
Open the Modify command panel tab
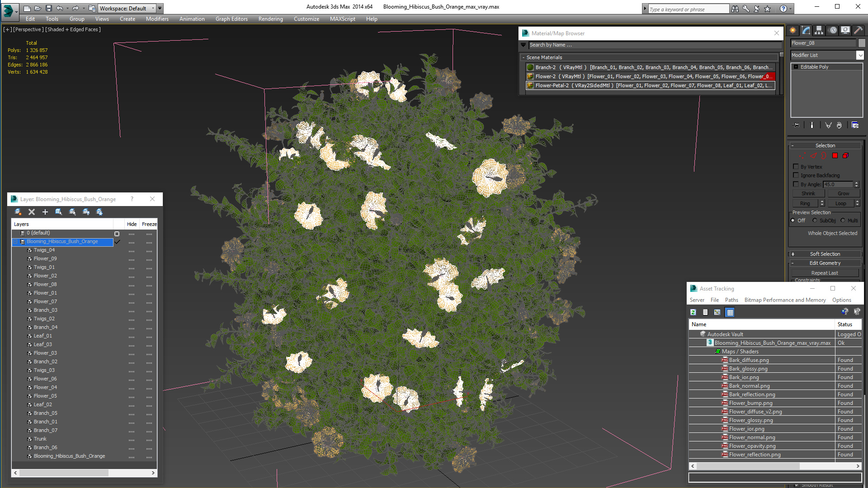(806, 30)
